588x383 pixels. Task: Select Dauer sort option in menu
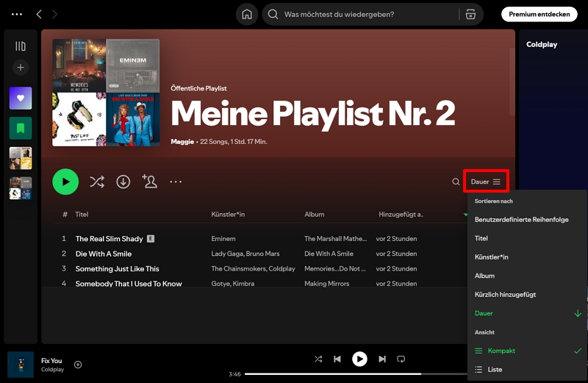527,313
